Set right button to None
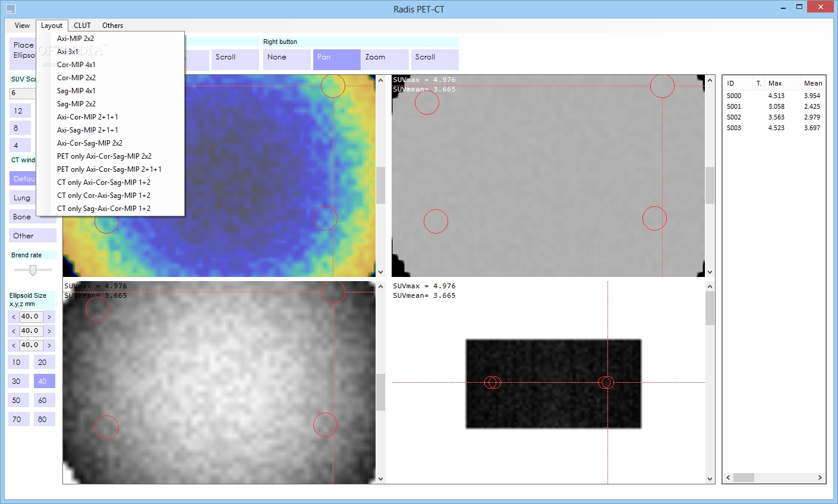 click(287, 59)
